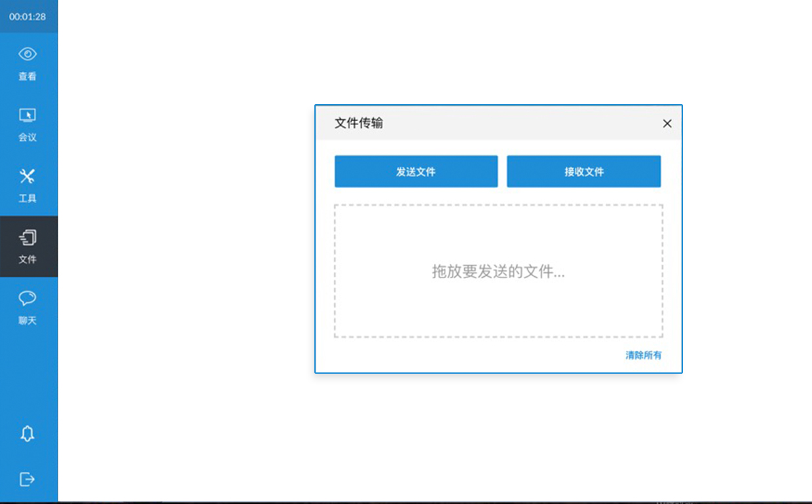Click the 接收文件 button
The height and width of the screenshot is (504, 812).
click(583, 171)
